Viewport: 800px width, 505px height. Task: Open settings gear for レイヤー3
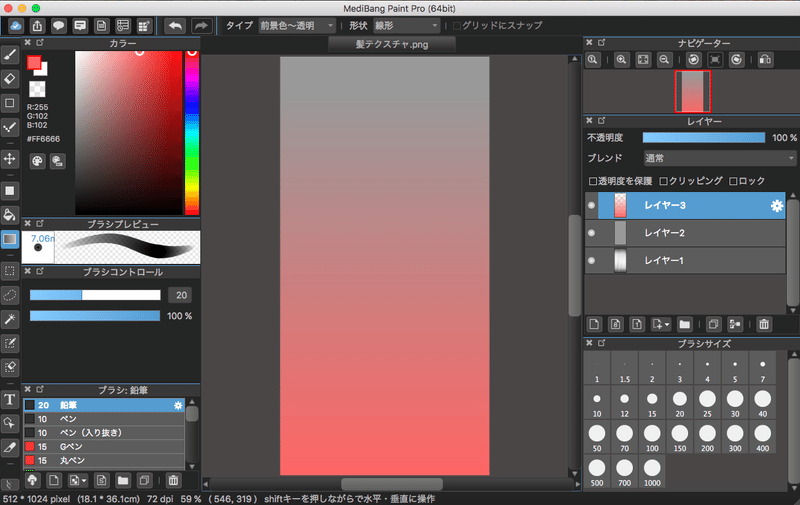click(x=777, y=206)
